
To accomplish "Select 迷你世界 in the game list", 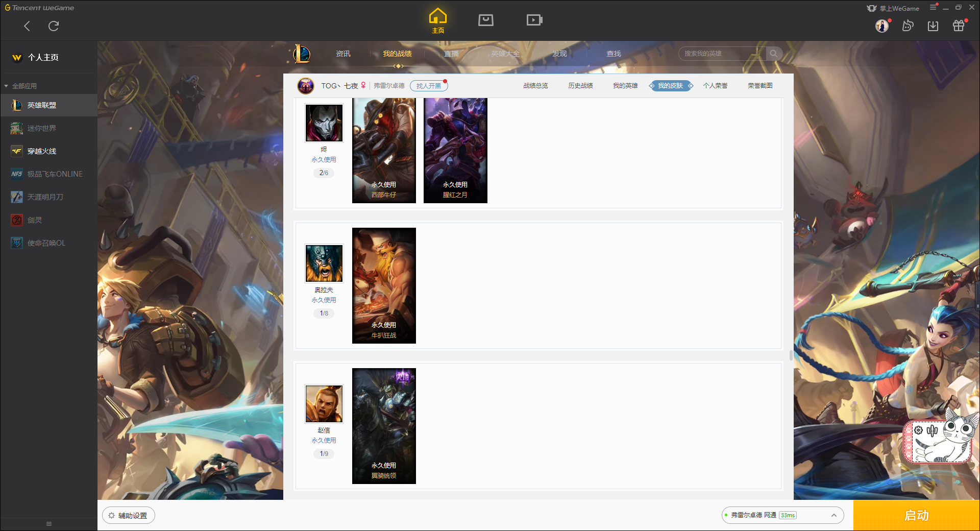I will (x=48, y=128).
